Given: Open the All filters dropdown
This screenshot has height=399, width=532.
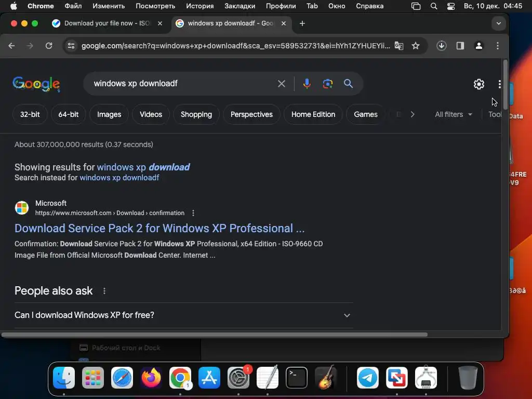Looking at the screenshot, I should (x=453, y=114).
